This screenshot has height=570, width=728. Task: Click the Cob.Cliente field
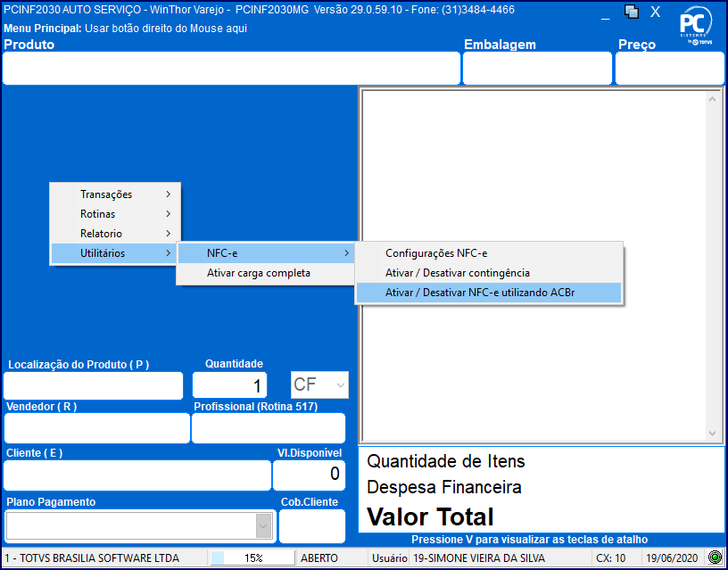(x=312, y=526)
